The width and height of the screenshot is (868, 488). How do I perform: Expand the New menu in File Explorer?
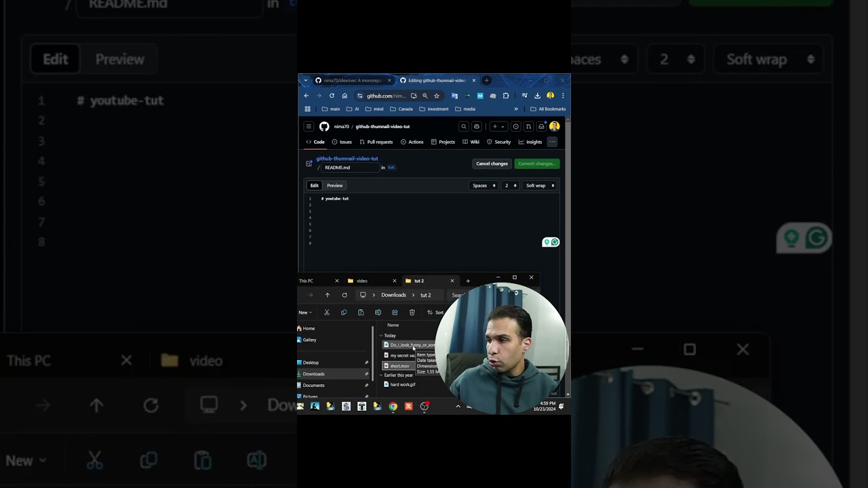305,312
